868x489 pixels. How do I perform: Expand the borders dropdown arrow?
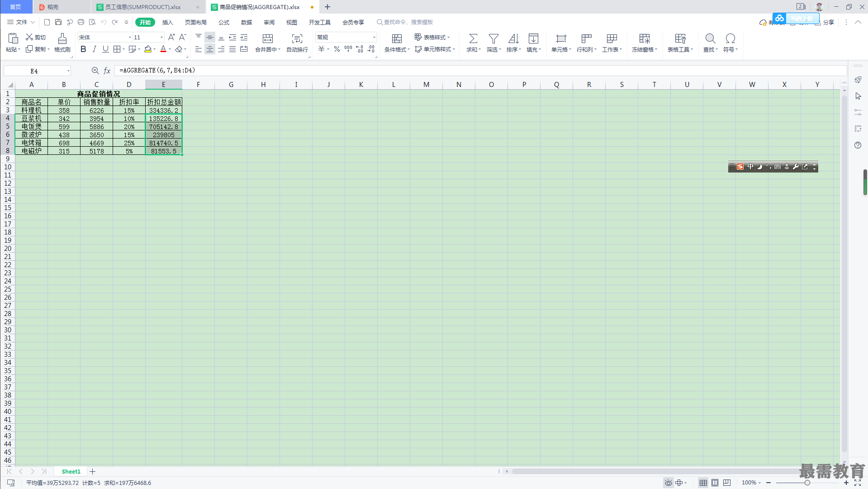click(x=123, y=49)
